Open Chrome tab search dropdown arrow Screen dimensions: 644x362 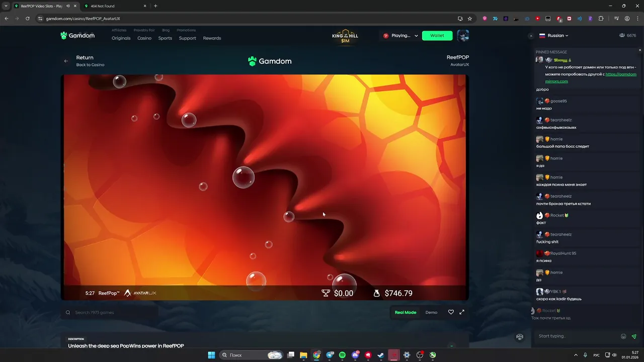pos(6,6)
